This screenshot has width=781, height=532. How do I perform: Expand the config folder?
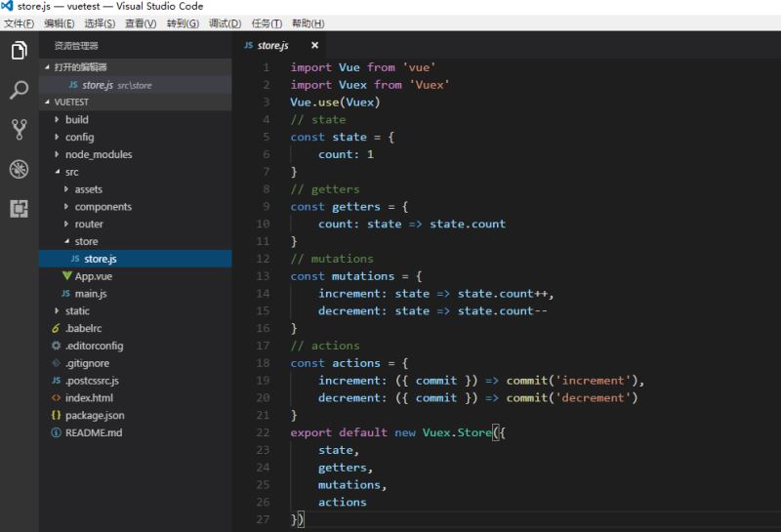pos(57,137)
